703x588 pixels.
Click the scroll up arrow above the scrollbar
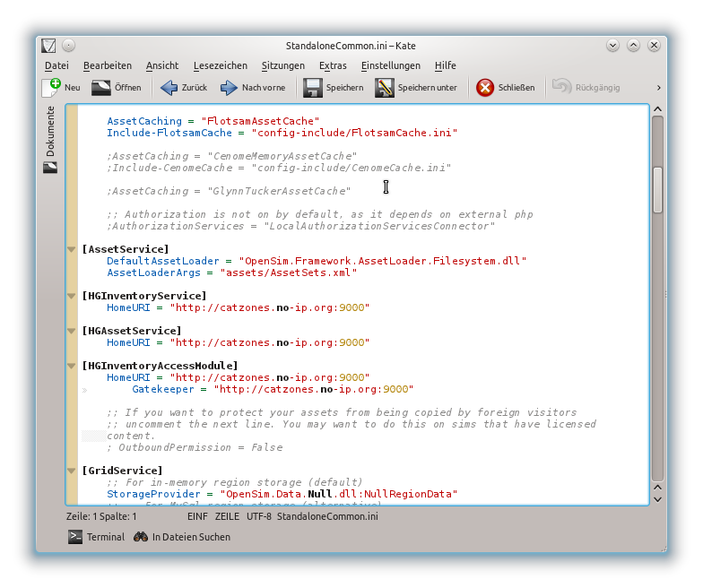pyautogui.click(x=657, y=109)
